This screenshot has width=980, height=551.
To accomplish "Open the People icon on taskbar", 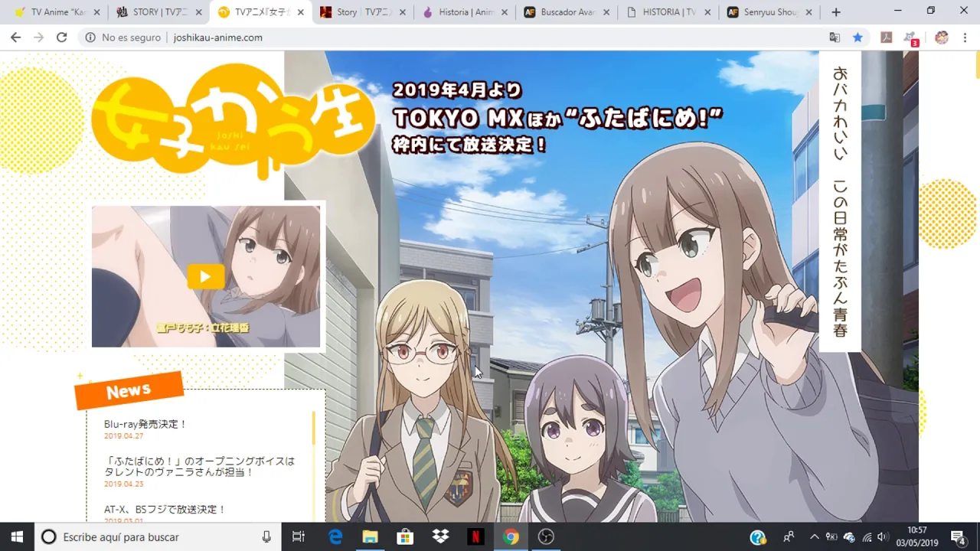I will tap(789, 537).
